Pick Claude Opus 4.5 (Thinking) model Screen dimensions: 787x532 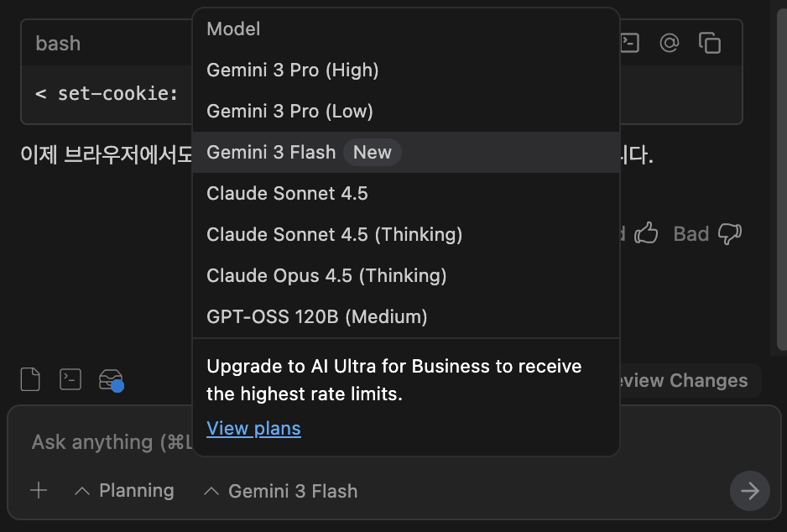pos(326,275)
